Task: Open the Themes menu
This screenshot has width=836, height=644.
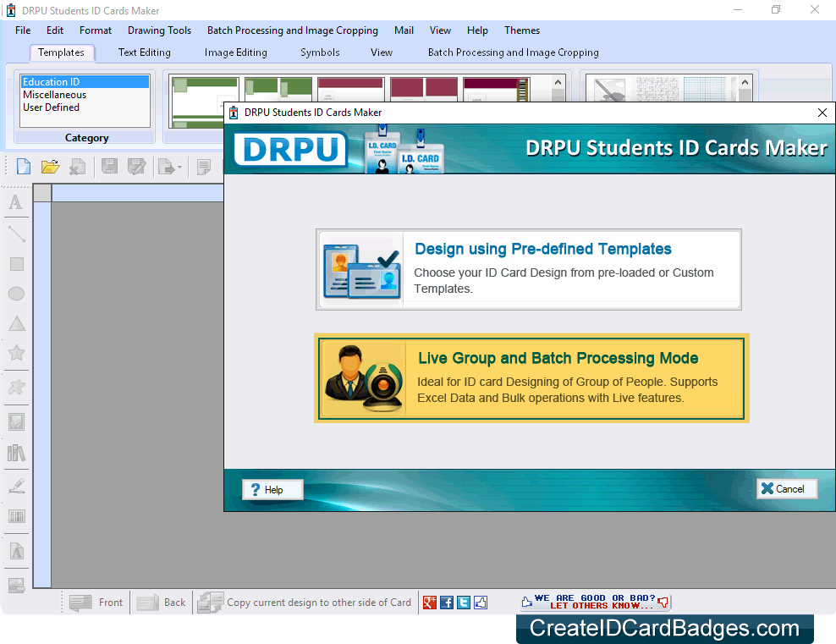Action: click(x=522, y=30)
